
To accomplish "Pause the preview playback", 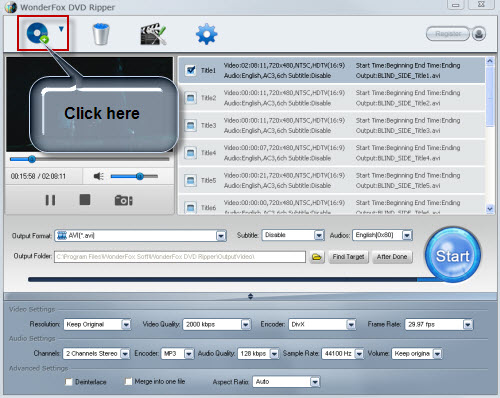I will point(50,200).
